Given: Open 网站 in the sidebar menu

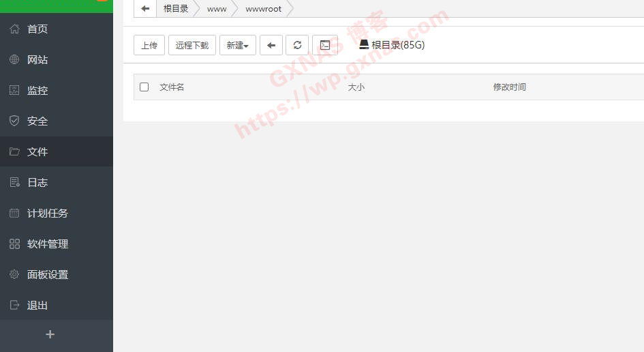Looking at the screenshot, I should 37,59.
